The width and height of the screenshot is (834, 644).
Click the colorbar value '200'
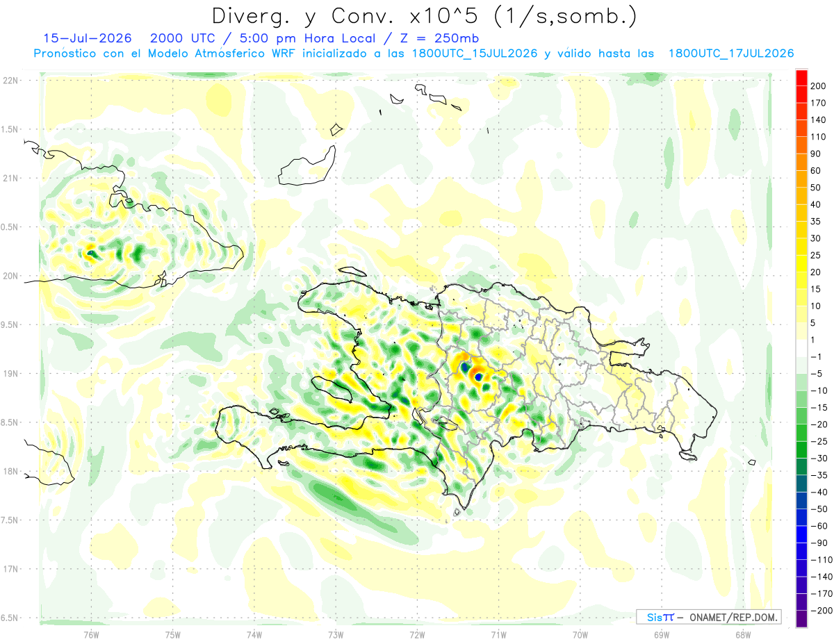tap(819, 85)
